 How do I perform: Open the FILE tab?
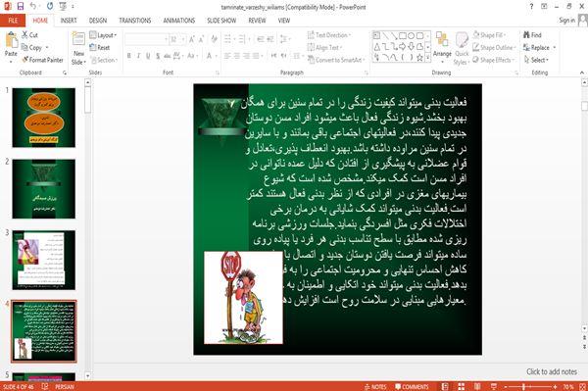coord(13,21)
